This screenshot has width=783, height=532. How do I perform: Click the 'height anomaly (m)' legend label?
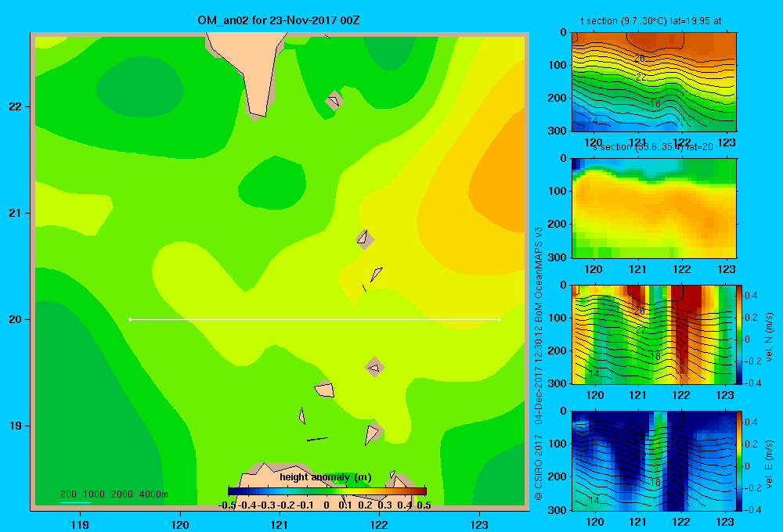(326, 477)
